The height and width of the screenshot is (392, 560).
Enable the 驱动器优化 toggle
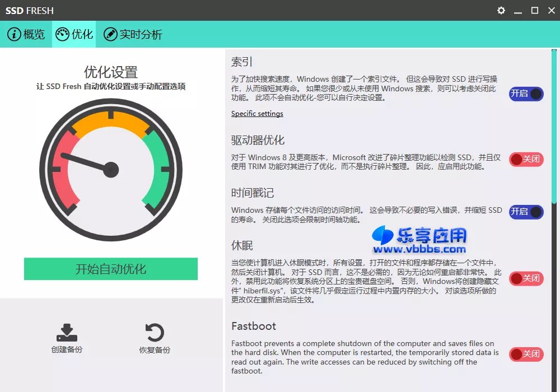point(526,160)
